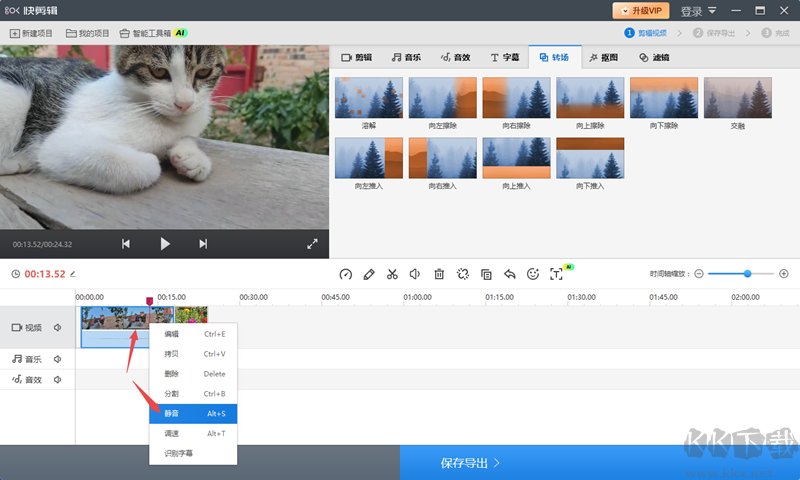Mute the 视频 track speaker toggle
Screen dimensions: 800x480
tap(58, 327)
